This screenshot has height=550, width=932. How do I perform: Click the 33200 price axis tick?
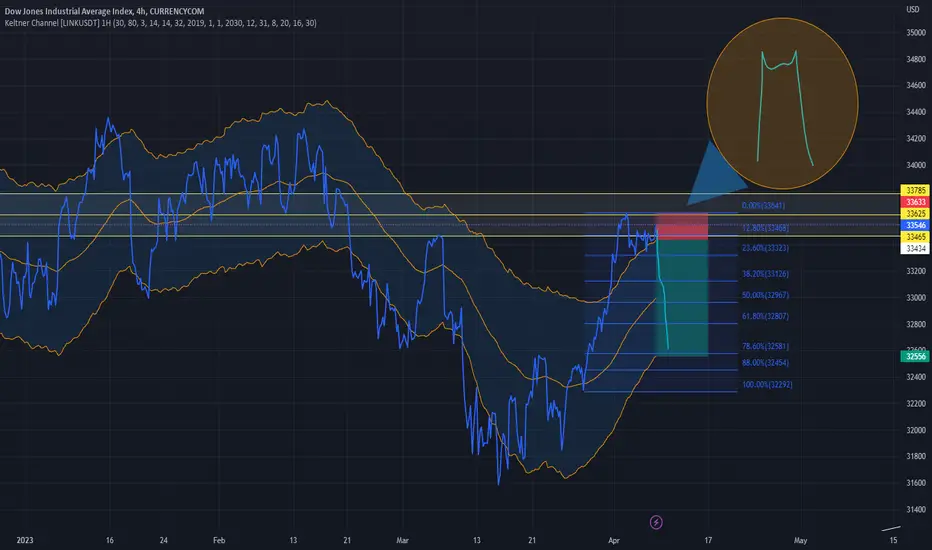pos(915,271)
